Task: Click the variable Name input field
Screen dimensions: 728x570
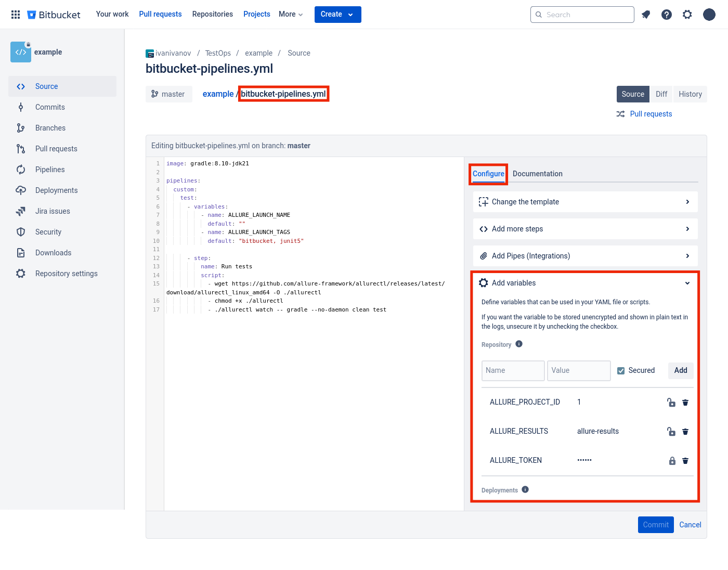Action: 513,371
